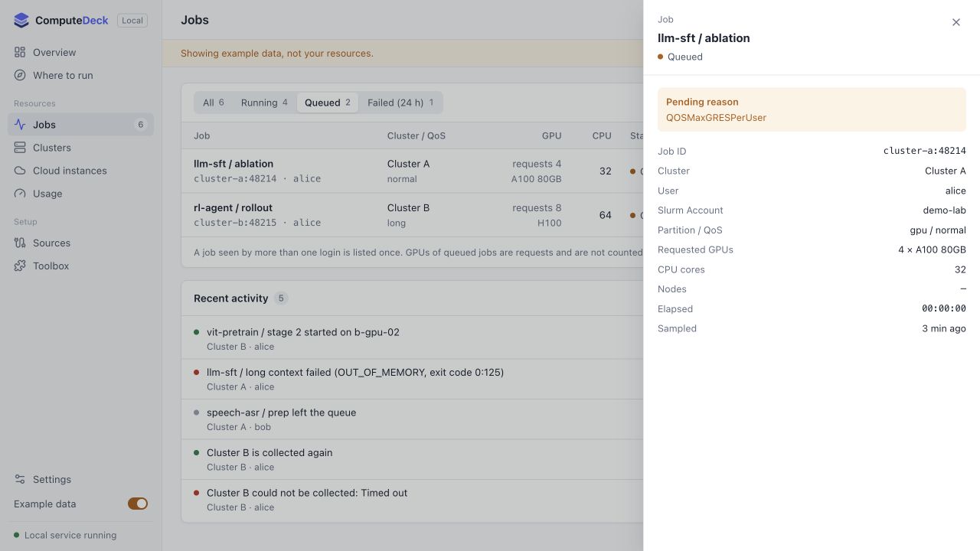Open Cloud instances from the sidebar
The height and width of the screenshot is (551, 980).
80,171
